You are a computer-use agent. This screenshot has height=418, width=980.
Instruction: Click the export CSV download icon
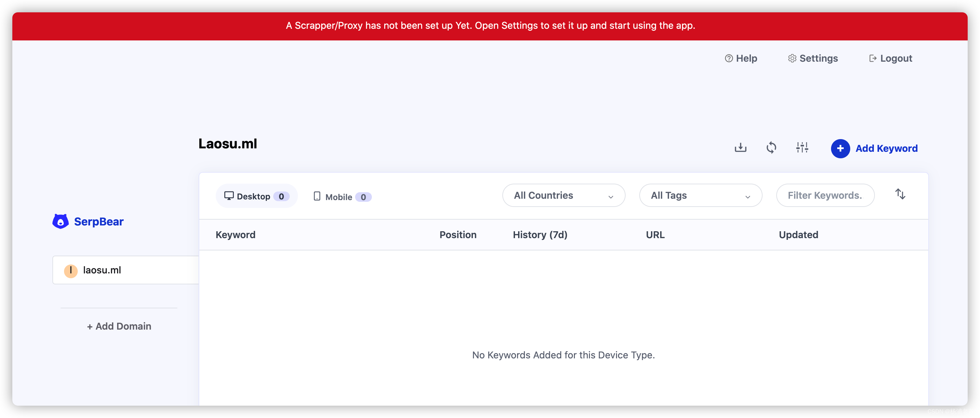[x=740, y=148]
